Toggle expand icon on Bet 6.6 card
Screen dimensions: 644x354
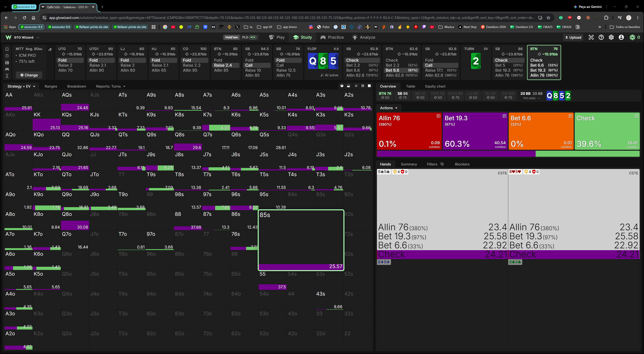click(x=570, y=116)
